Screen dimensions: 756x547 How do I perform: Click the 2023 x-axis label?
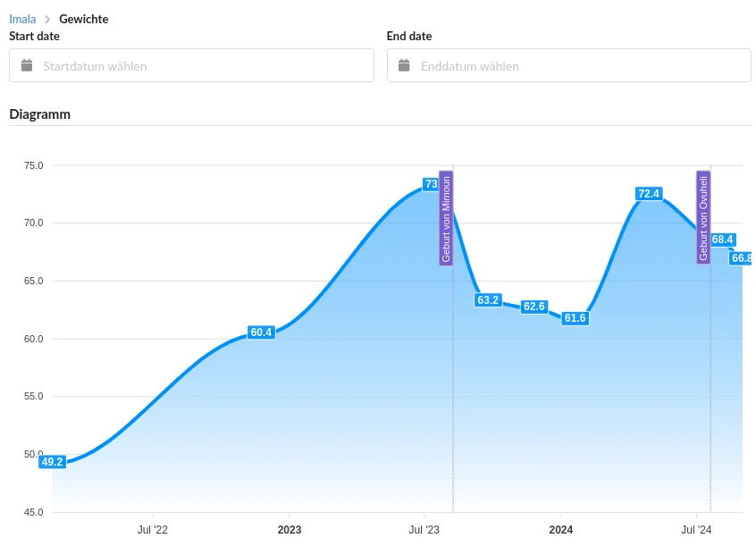(x=290, y=530)
